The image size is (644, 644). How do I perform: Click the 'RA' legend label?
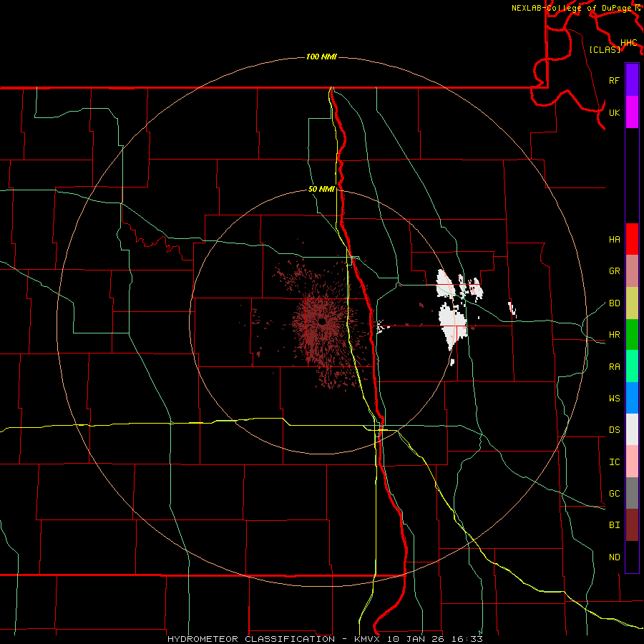(x=614, y=367)
